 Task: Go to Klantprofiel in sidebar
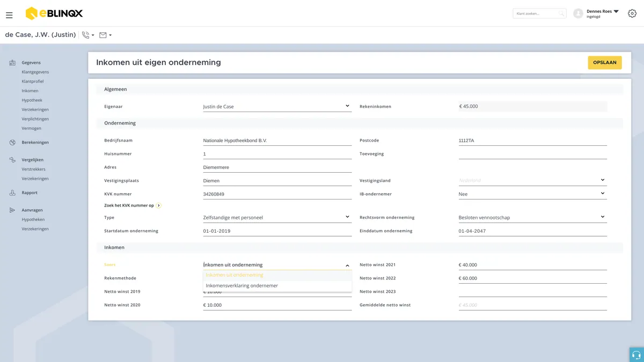pos(33,82)
